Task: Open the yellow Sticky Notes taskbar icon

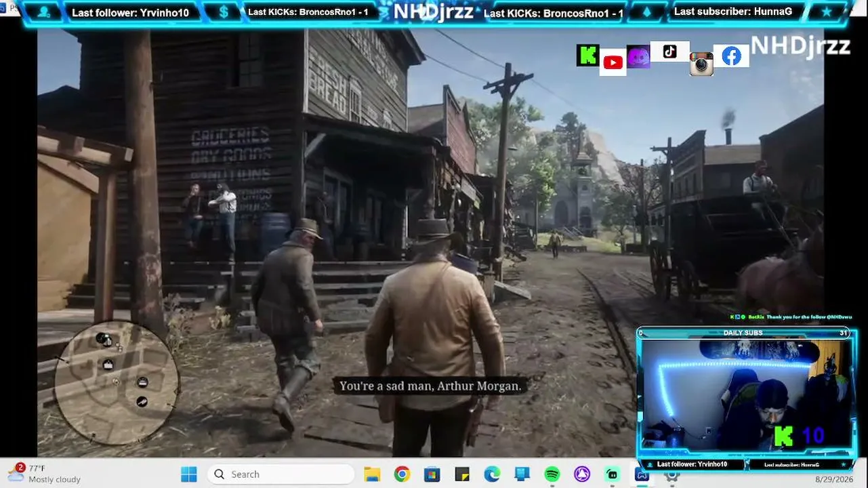Action: point(462,474)
